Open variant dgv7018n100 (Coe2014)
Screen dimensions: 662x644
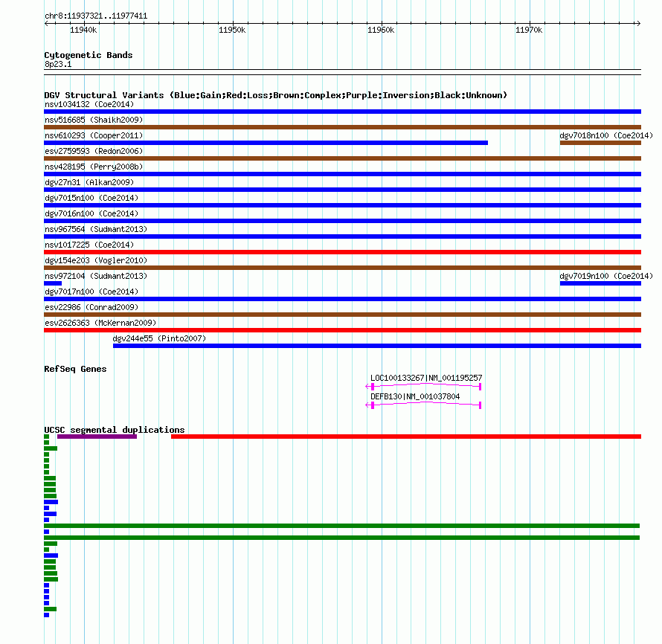point(606,135)
